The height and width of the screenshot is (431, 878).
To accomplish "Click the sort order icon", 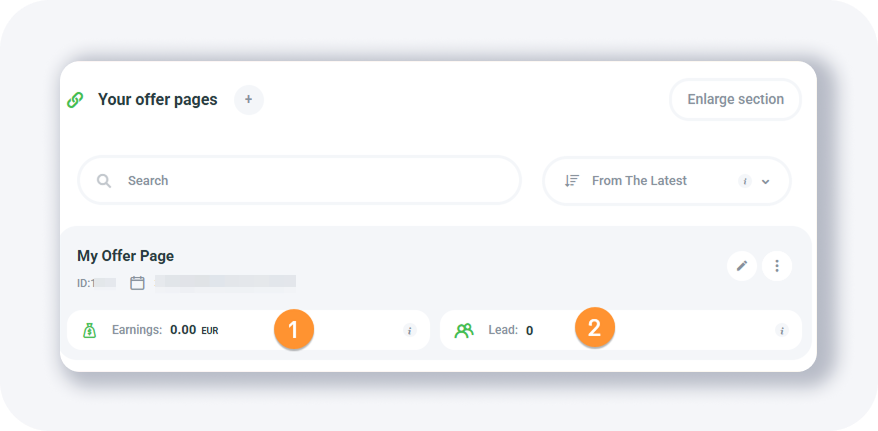I will tap(572, 181).
